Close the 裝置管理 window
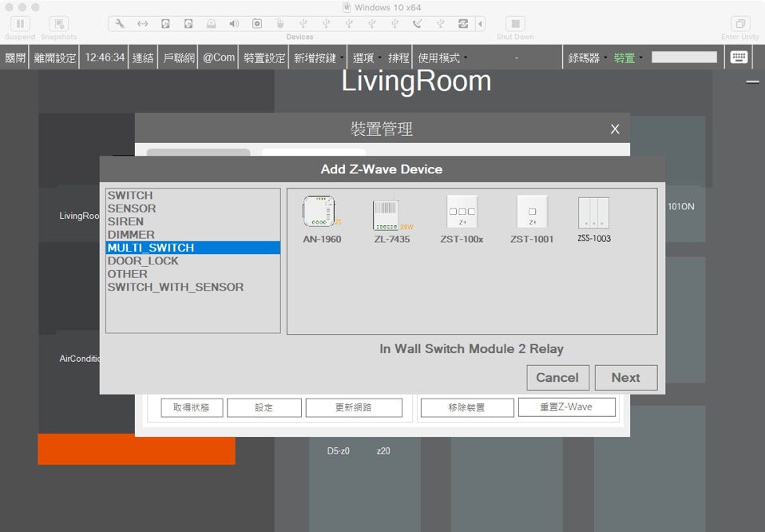Viewport: 765px width, 532px height. point(615,129)
